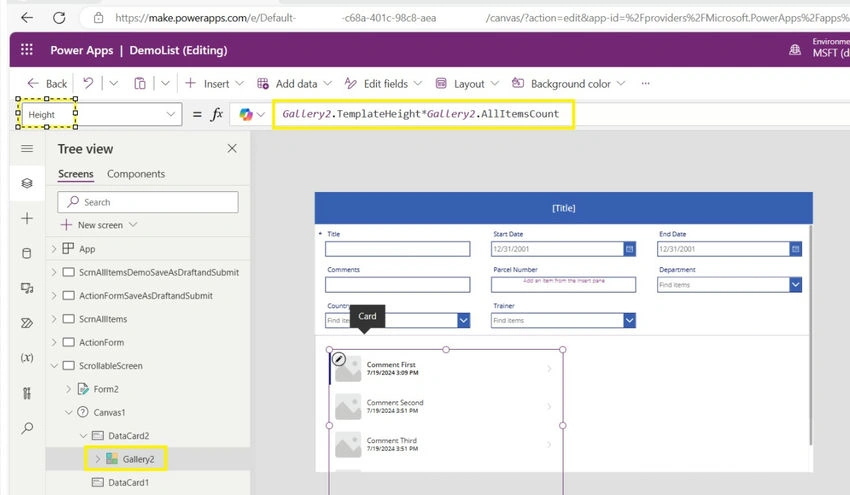Collapse the ScrollableScreen tree node
Image resolution: width=850 pixels, height=495 pixels.
[54, 366]
